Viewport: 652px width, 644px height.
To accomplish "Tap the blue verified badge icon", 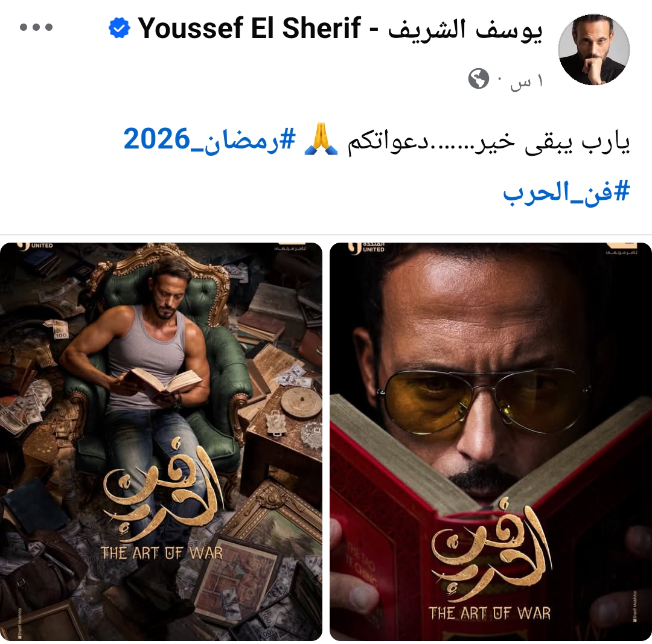I will [120, 28].
